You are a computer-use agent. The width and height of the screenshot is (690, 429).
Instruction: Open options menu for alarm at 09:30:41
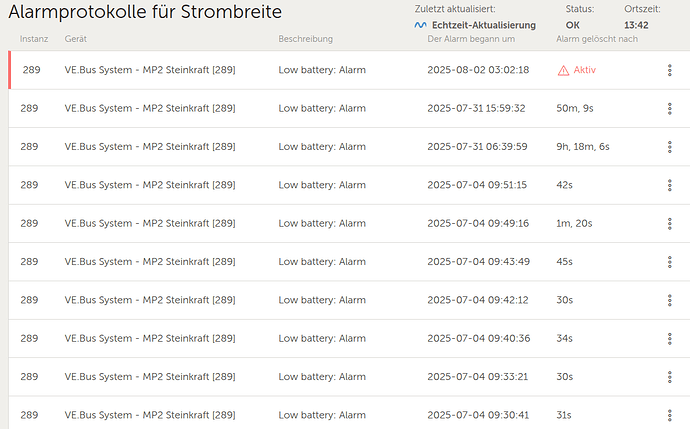(x=669, y=415)
